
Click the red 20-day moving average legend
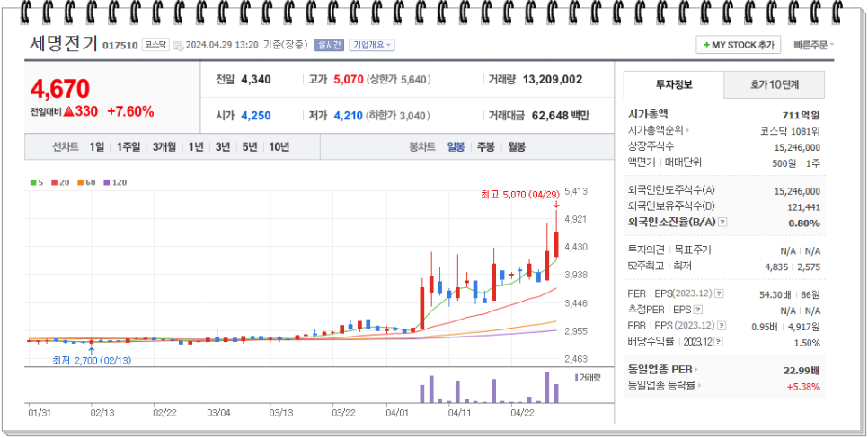click(x=60, y=182)
